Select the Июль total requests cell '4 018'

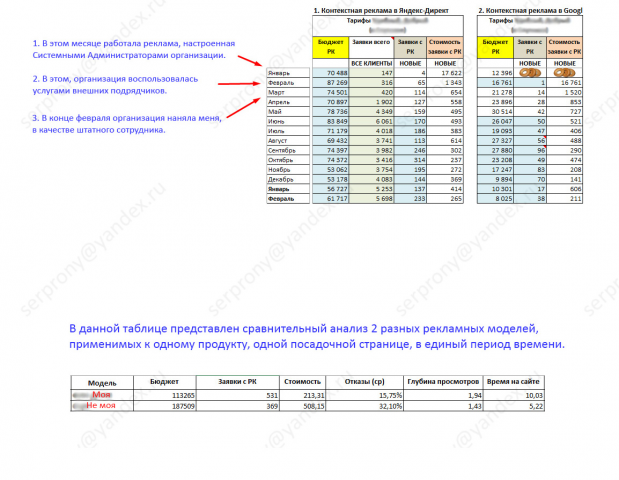371,131
